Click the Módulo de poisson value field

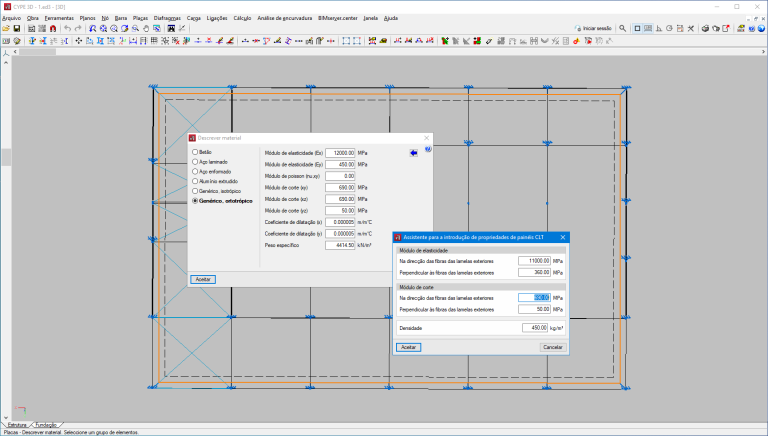click(x=340, y=175)
